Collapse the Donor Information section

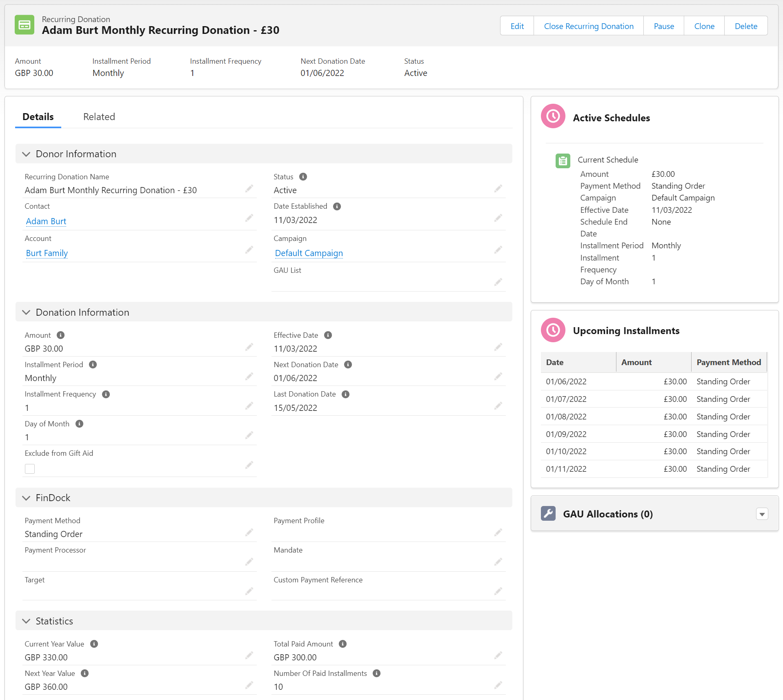tap(27, 154)
